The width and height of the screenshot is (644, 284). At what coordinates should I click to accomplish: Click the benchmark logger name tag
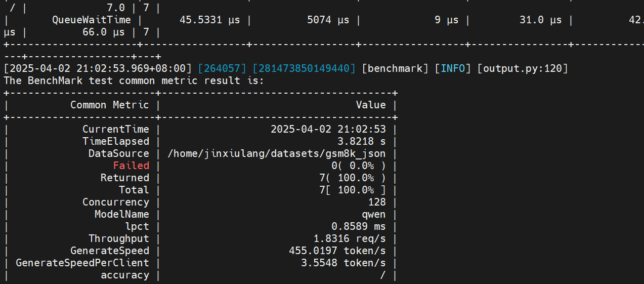click(x=395, y=68)
